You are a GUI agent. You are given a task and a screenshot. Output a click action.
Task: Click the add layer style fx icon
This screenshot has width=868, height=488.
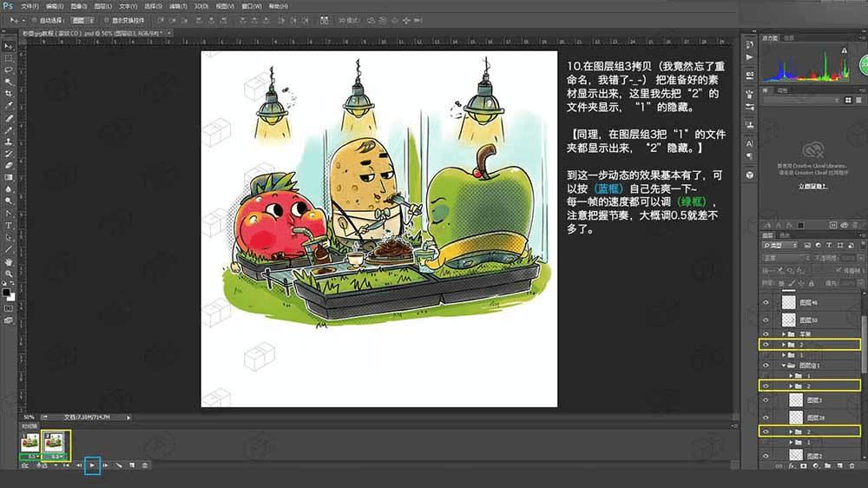791,465
